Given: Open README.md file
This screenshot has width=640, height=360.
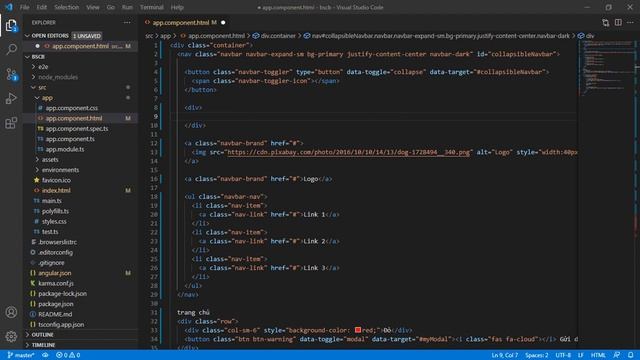Looking at the screenshot, I should tap(55, 314).
